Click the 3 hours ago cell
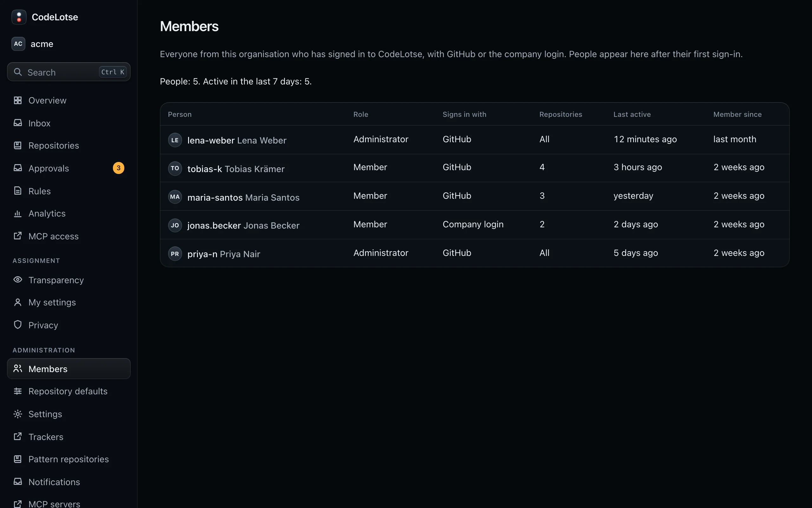 point(638,167)
